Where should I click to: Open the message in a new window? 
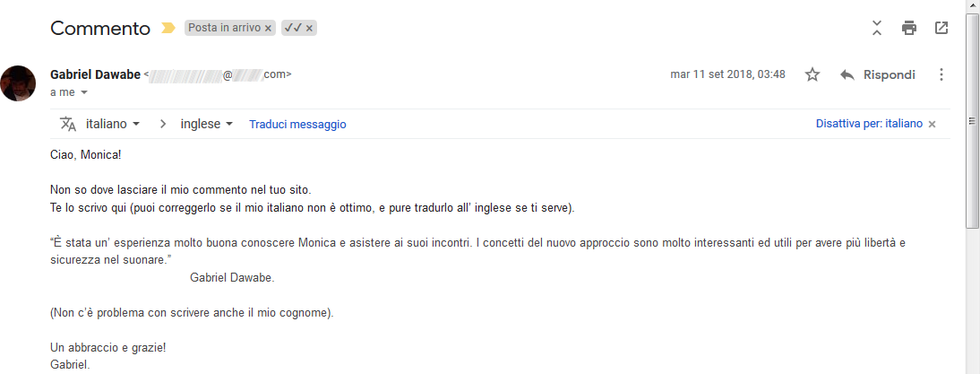[941, 28]
